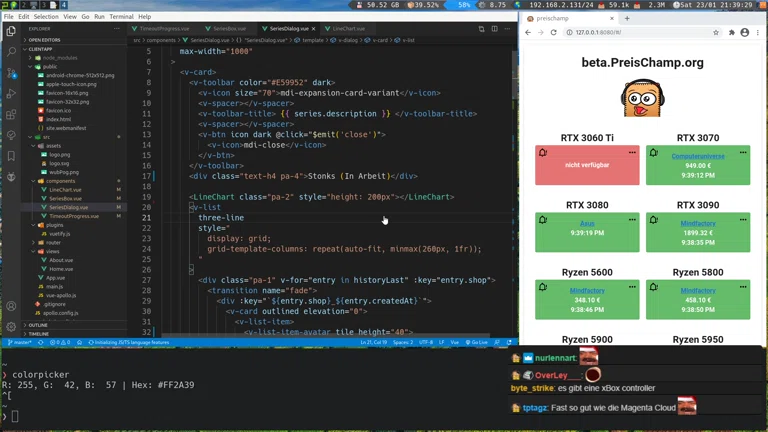This screenshot has height=432, width=768.
Task: Open SeriesBox.vue in the file explorer
Action: pyautogui.click(x=65, y=198)
